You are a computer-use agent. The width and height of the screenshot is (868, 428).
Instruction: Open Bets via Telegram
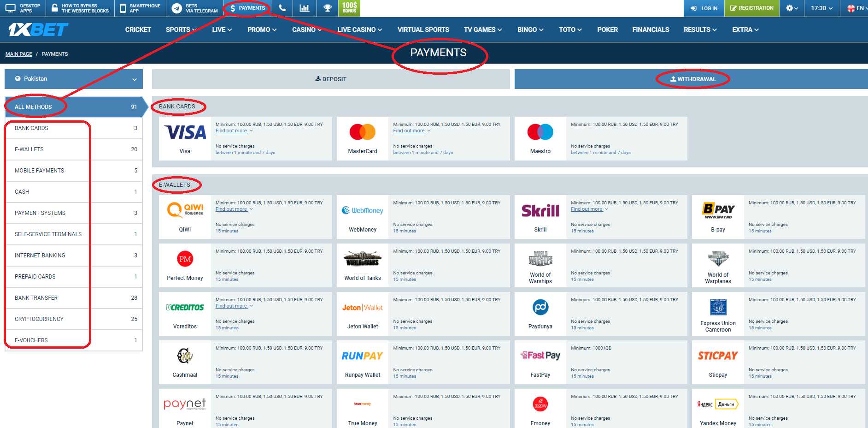pyautogui.click(x=195, y=8)
